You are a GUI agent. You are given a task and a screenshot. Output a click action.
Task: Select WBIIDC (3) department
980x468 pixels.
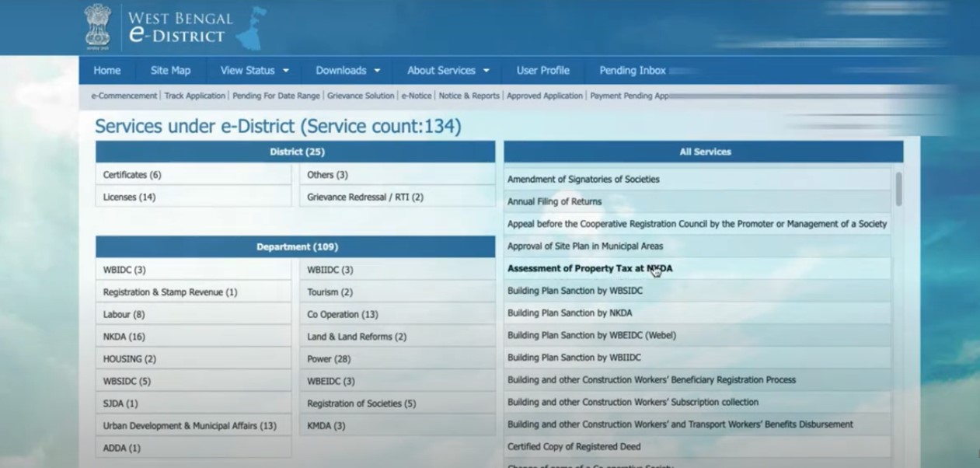pos(397,270)
